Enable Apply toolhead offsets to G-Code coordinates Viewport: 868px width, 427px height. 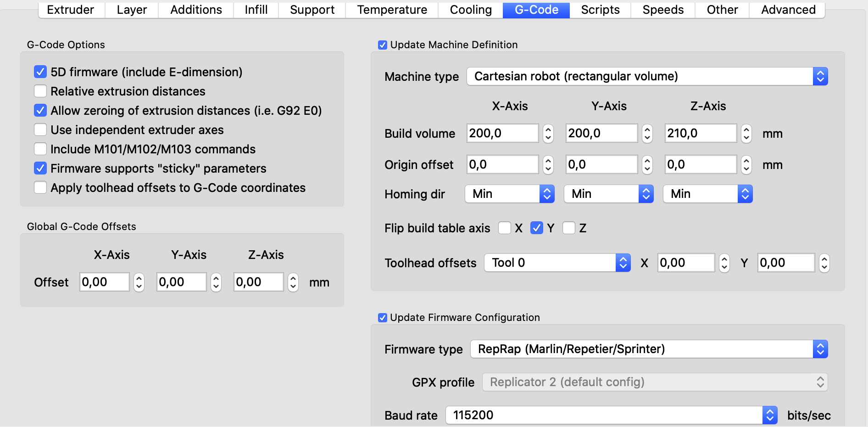pos(40,188)
